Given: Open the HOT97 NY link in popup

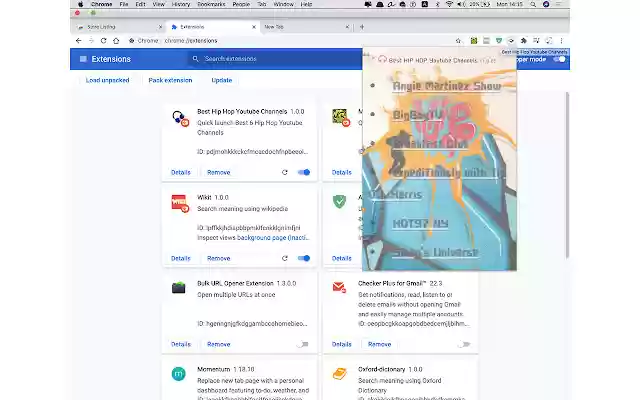Looking at the screenshot, I should coord(420,224).
